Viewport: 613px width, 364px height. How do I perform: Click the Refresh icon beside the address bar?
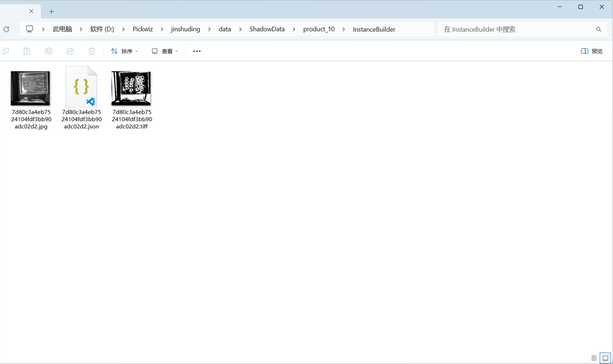tap(6, 29)
